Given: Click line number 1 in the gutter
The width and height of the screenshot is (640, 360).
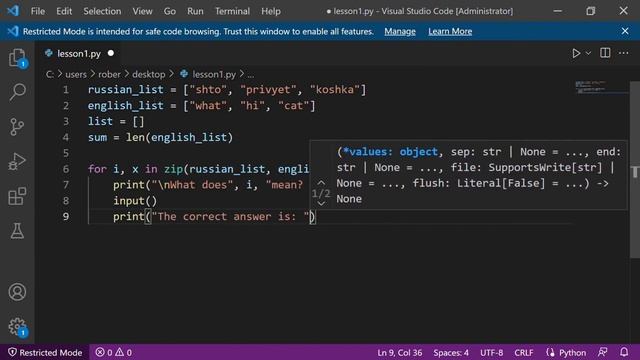Looking at the screenshot, I should tap(66, 90).
